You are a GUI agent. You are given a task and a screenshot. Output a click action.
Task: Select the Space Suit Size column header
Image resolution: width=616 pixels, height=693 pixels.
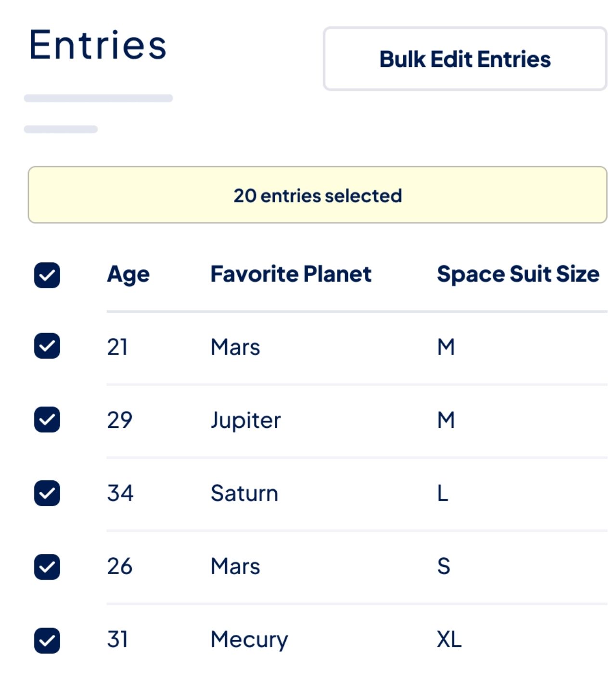pyautogui.click(x=518, y=274)
